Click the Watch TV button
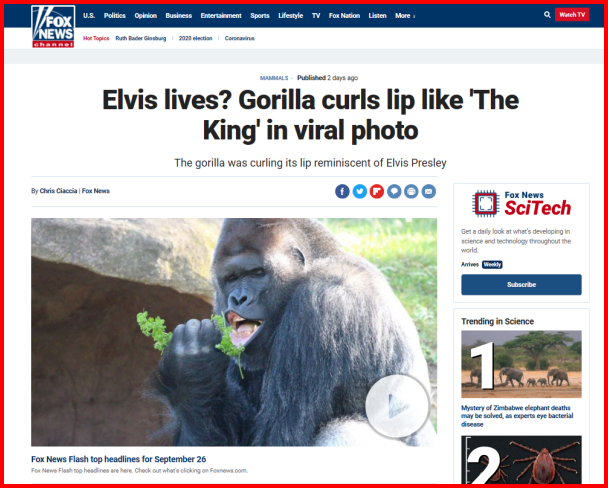This screenshot has width=608, height=488. tap(572, 15)
